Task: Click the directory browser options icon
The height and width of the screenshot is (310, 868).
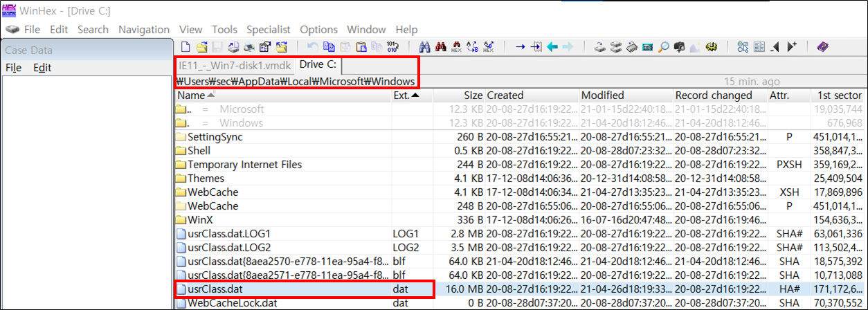Action: [759, 47]
